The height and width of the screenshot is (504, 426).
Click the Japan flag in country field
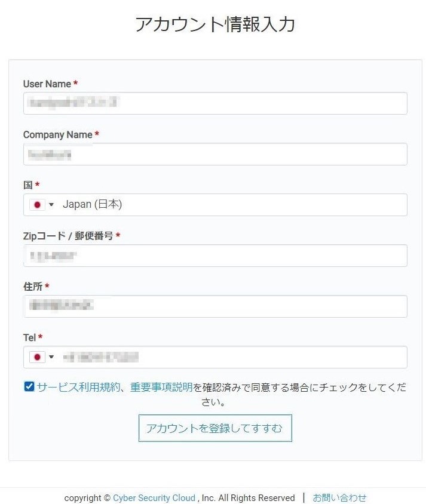(38, 205)
